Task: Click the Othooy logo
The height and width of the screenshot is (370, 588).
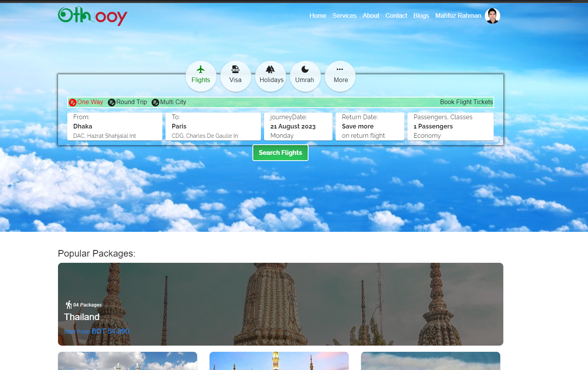Action: click(x=92, y=16)
